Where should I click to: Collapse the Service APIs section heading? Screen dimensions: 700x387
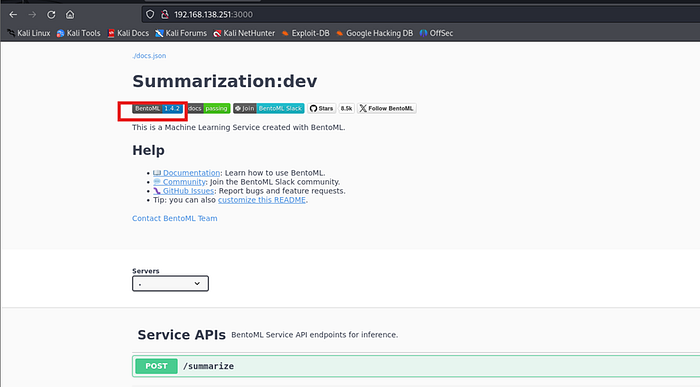tap(181, 335)
